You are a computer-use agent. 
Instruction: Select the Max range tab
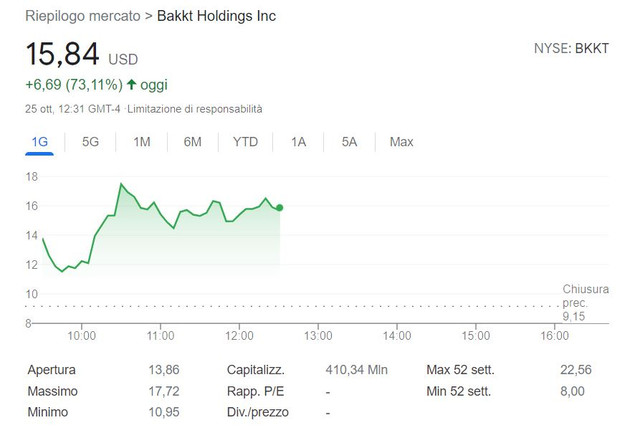pyautogui.click(x=401, y=142)
